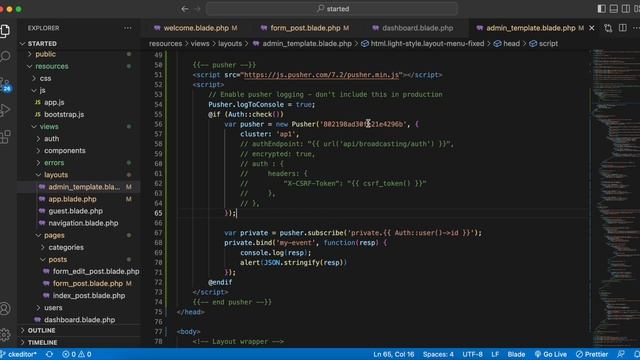Toggle secondary side bar layout icon
Viewport: 640px width, 360px height.
point(625,9)
